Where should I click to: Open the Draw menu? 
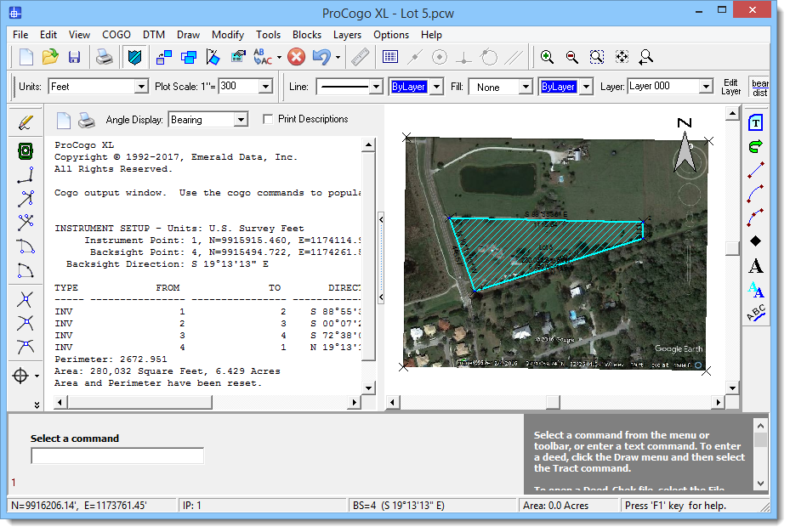(x=189, y=35)
